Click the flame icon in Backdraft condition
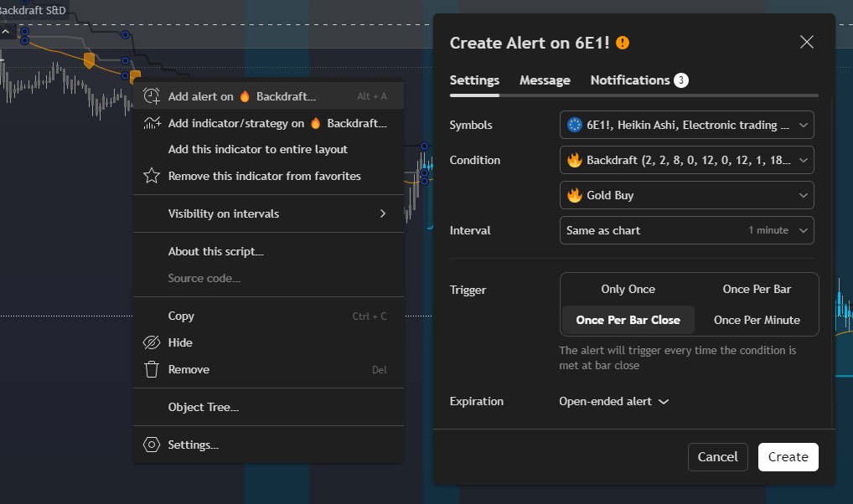The height and width of the screenshot is (504, 853). (x=575, y=160)
